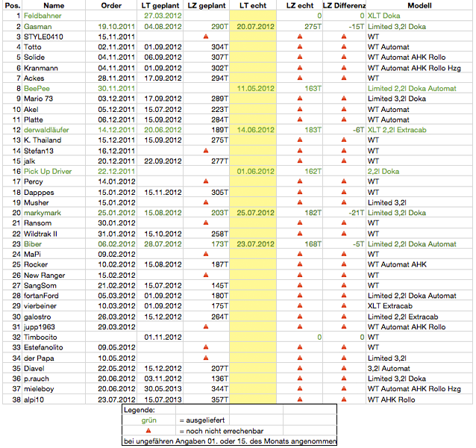Click Timbocito's LT geplant date 01.11.2012
The image size is (476, 448).
pyautogui.click(x=163, y=337)
